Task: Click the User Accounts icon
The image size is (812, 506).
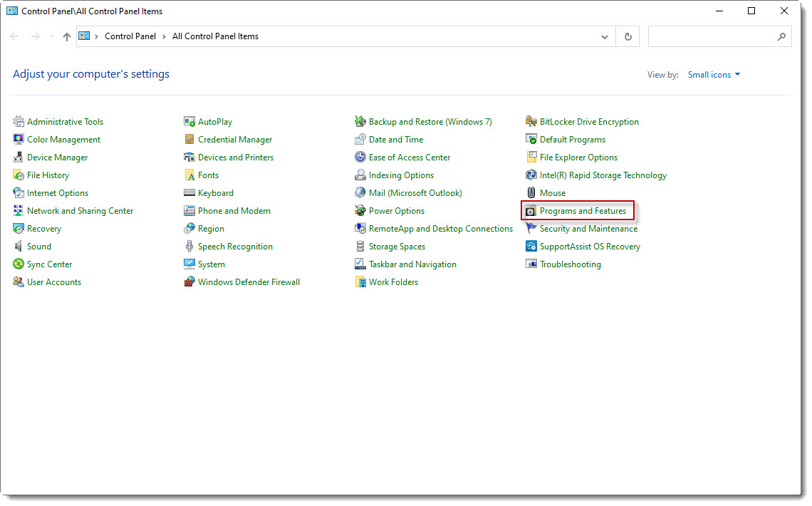Action: [19, 282]
